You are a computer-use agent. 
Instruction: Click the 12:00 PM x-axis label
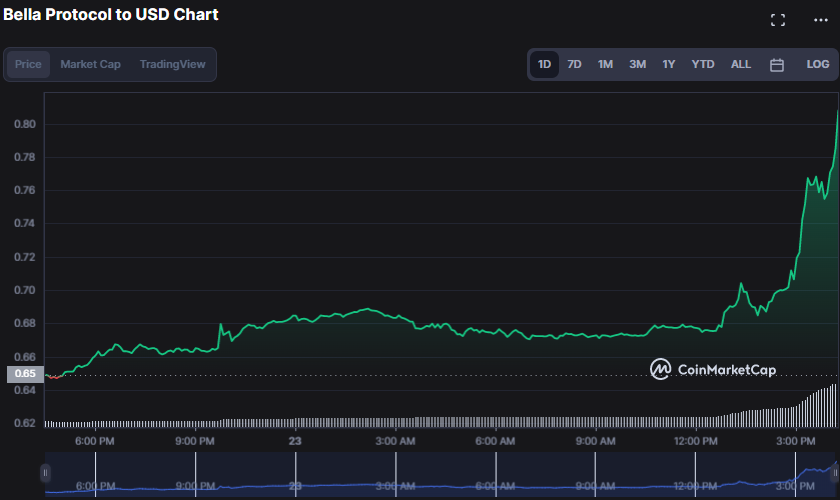(695, 441)
